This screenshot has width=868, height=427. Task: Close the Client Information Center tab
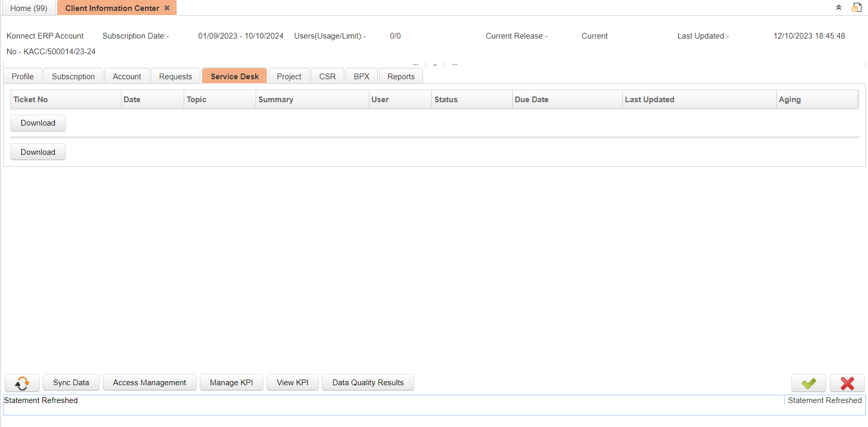pyautogui.click(x=167, y=8)
